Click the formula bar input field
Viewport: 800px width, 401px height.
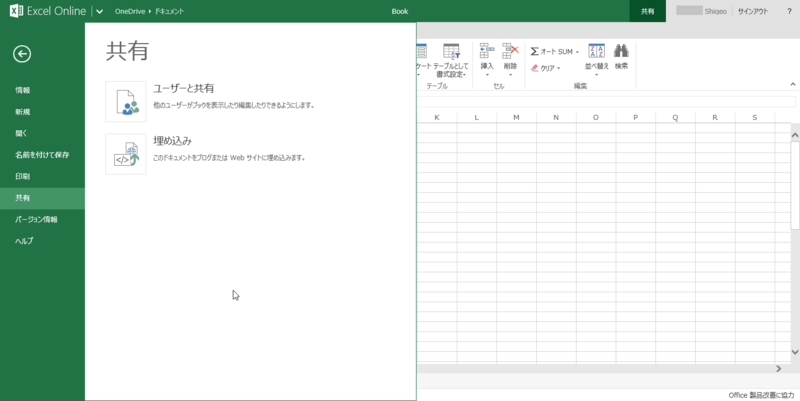606,102
